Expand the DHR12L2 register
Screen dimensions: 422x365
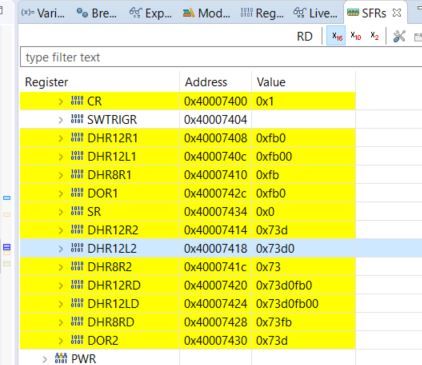tap(61, 249)
